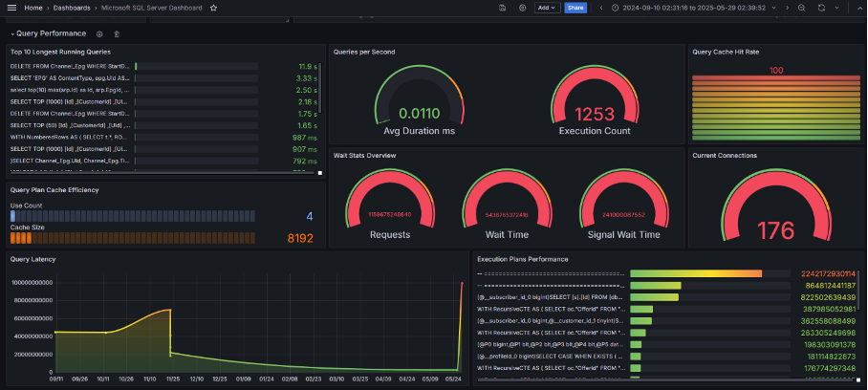
Task: Collapse the Query Performance row
Action: click(11, 33)
